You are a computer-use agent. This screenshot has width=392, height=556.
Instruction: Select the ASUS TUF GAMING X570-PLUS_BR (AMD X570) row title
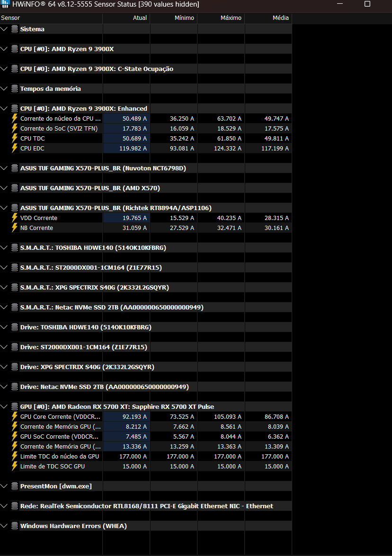tap(90, 188)
